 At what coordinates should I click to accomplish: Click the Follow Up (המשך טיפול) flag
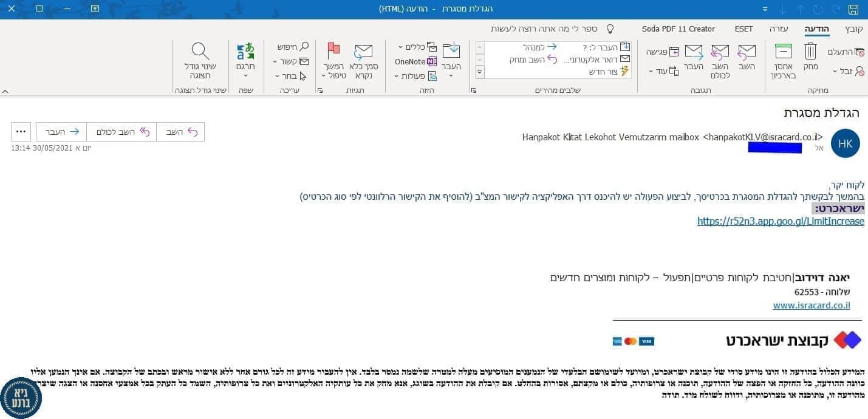click(x=333, y=60)
